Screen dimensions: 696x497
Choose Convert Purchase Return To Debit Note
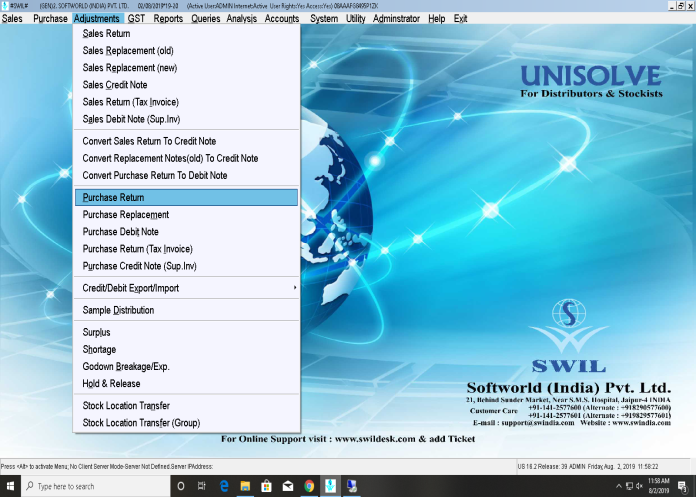point(186,176)
